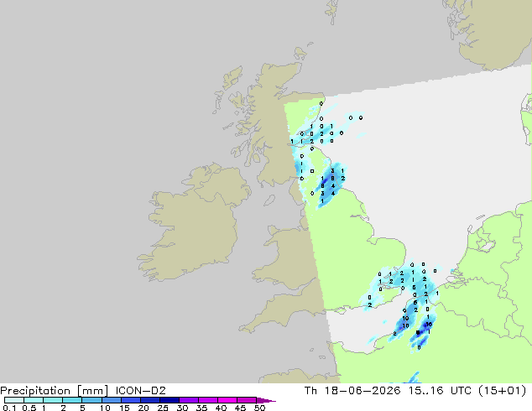Click the date "18-06-2026"
532x411 pixels.
[x=362, y=391]
